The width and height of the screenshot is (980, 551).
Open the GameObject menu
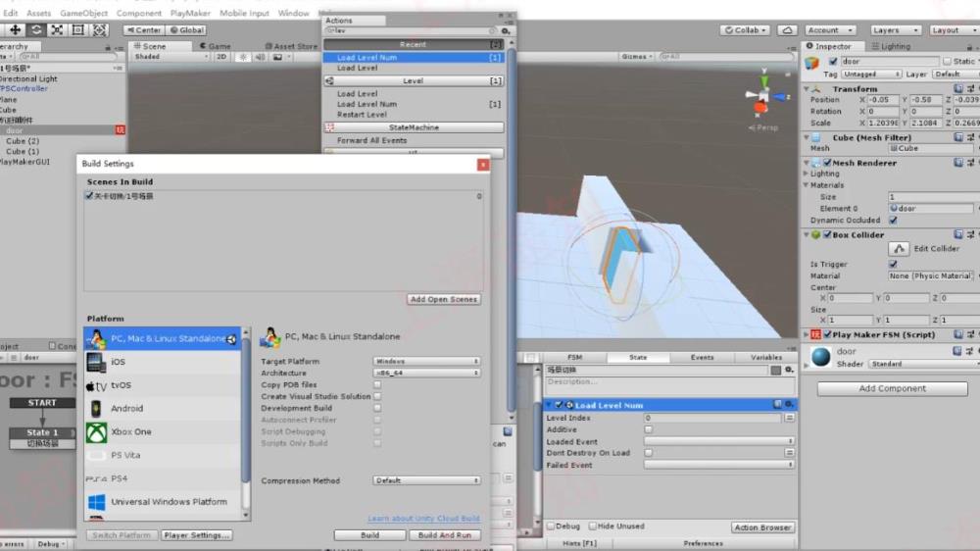83,13
